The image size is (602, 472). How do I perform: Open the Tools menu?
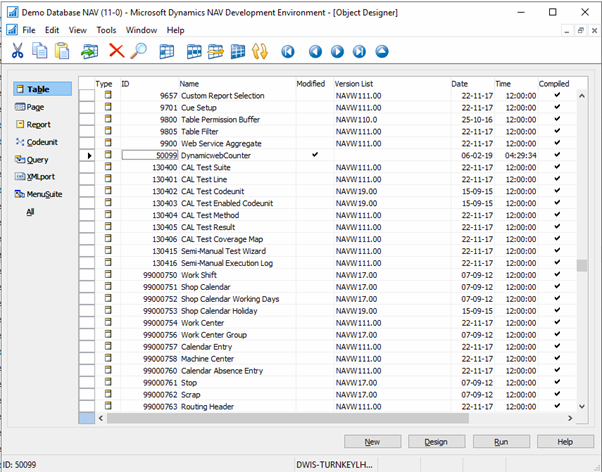click(x=106, y=30)
